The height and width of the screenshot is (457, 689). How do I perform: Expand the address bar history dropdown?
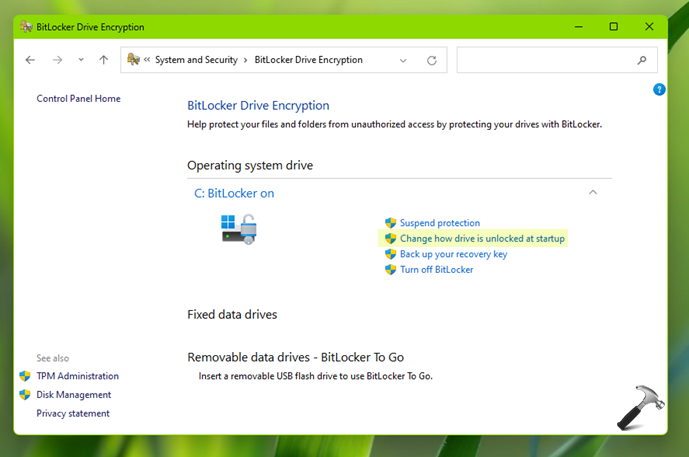click(404, 60)
